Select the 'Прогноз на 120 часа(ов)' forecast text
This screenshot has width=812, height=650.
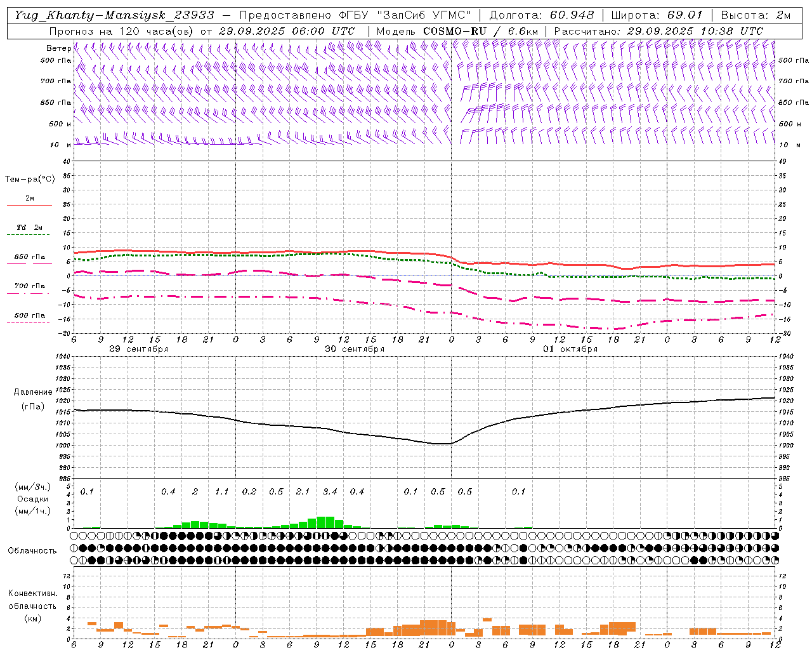[x=122, y=31]
